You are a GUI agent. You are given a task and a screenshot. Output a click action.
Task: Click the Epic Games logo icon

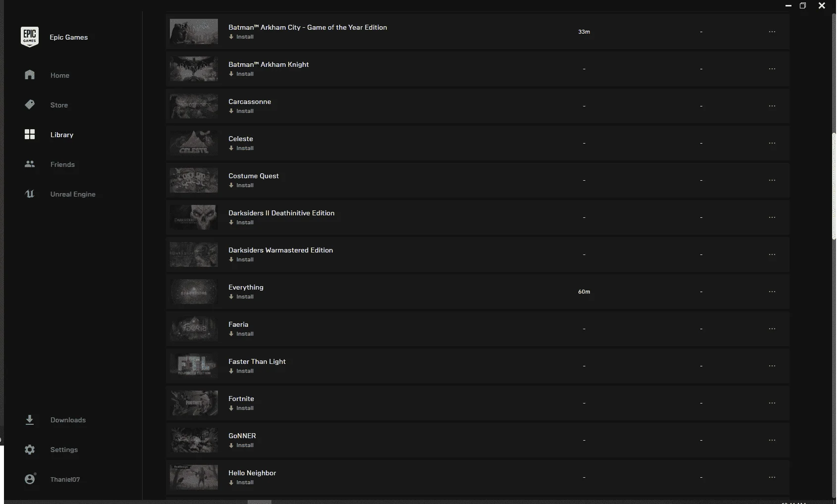tap(30, 37)
